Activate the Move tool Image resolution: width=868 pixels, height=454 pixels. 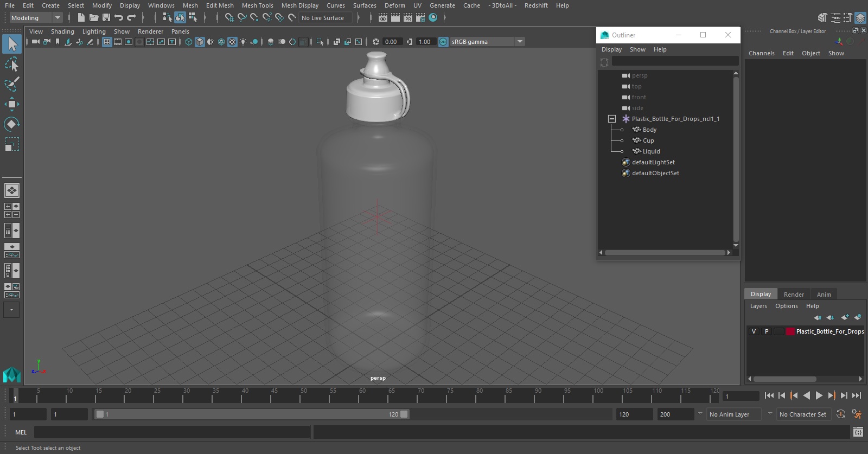(11, 104)
